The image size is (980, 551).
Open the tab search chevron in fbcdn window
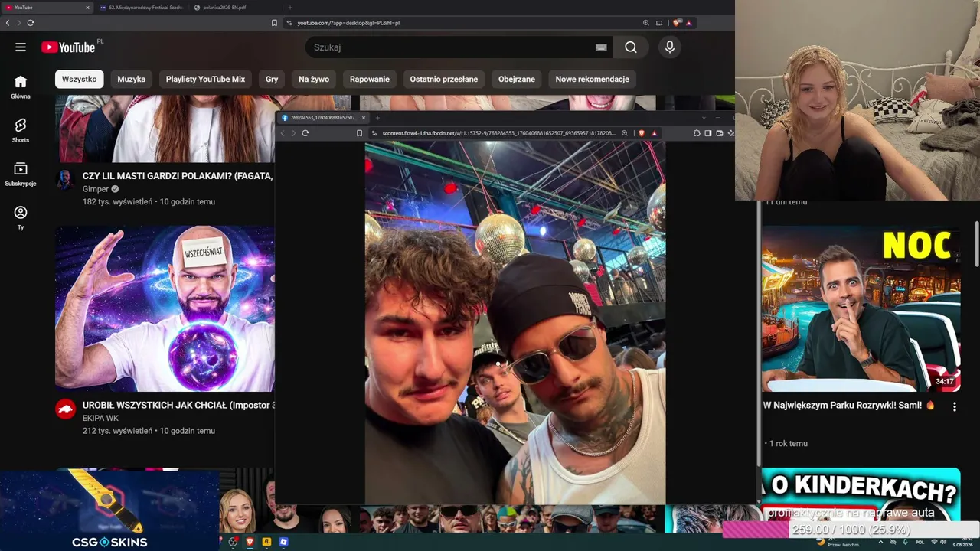pyautogui.click(x=704, y=118)
